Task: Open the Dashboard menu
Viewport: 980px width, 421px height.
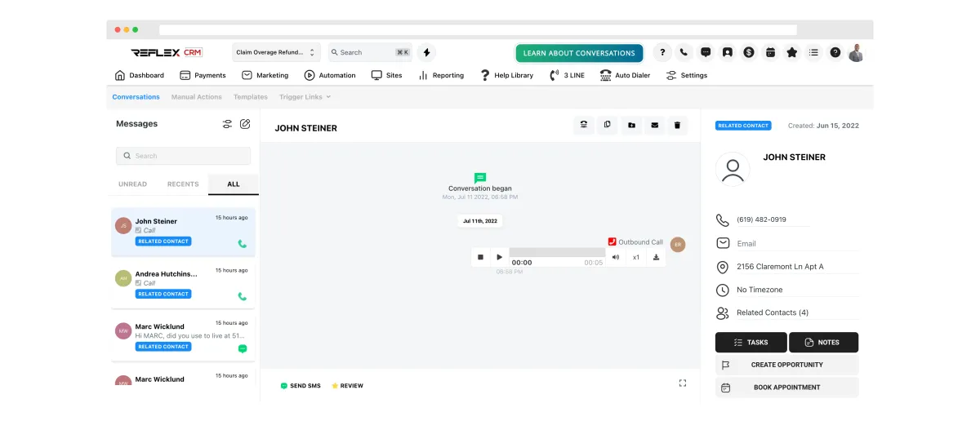Action: (x=139, y=75)
